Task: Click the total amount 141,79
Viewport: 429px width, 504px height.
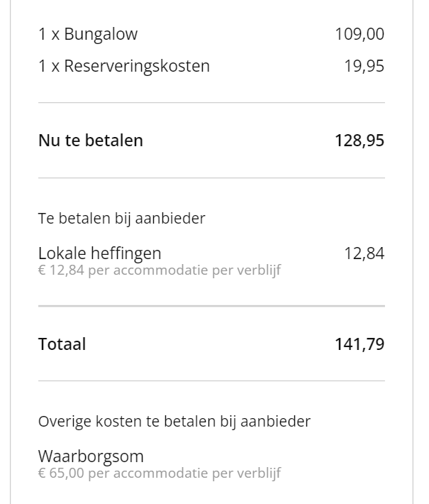Action: click(360, 344)
